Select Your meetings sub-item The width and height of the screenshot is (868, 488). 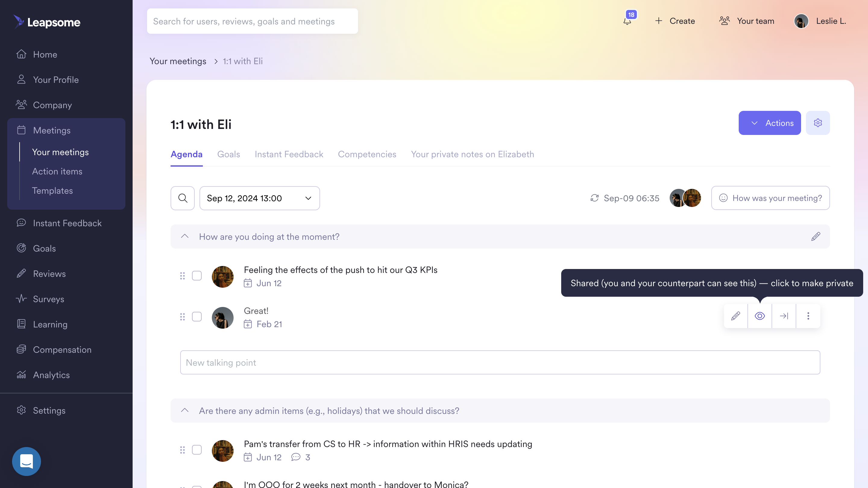60,152
